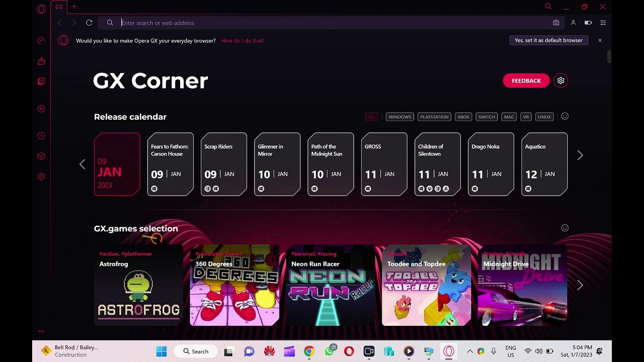Image resolution: width=644 pixels, height=362 pixels.
Task: Open the Drago Noka release card
Action: [491, 164]
